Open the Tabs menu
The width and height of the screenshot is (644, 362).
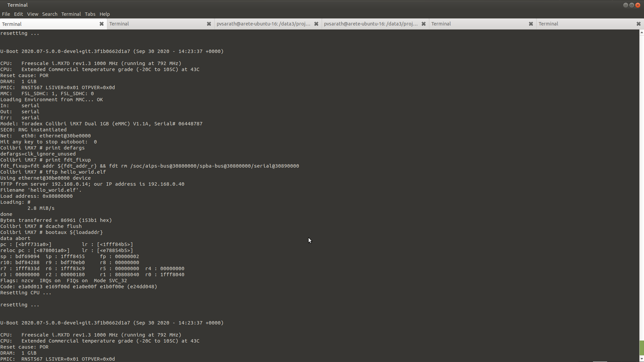pyautogui.click(x=90, y=14)
